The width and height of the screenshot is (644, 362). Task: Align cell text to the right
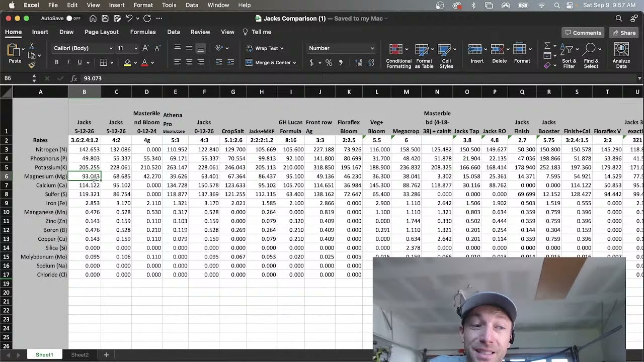(x=201, y=62)
